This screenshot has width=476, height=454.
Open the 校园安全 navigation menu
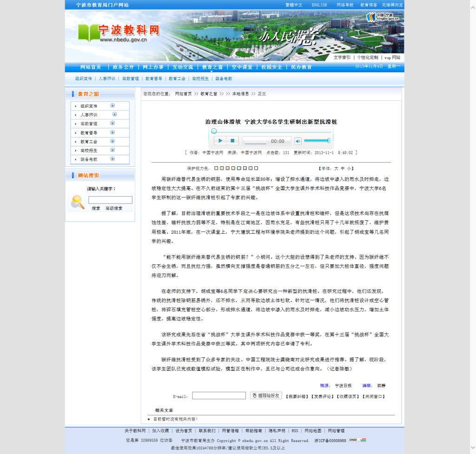point(271,67)
